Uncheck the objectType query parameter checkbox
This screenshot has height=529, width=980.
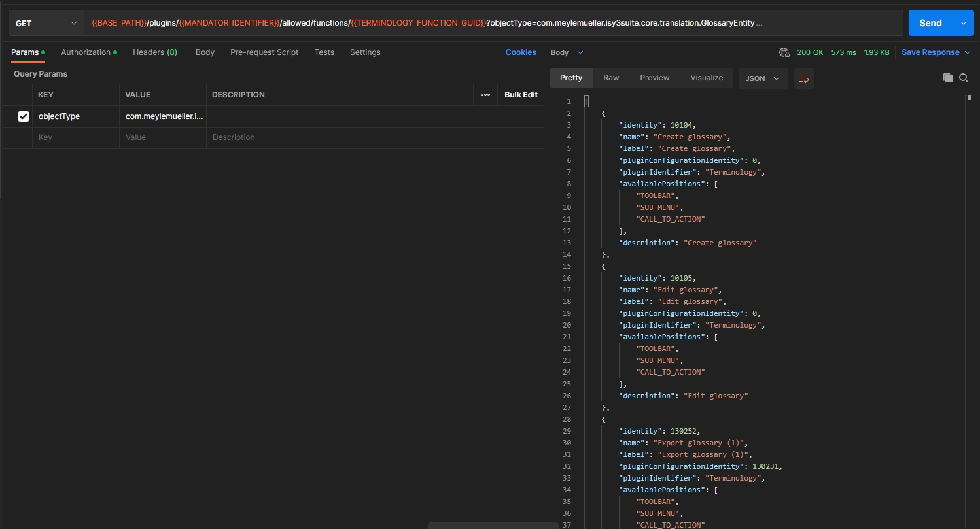24,116
